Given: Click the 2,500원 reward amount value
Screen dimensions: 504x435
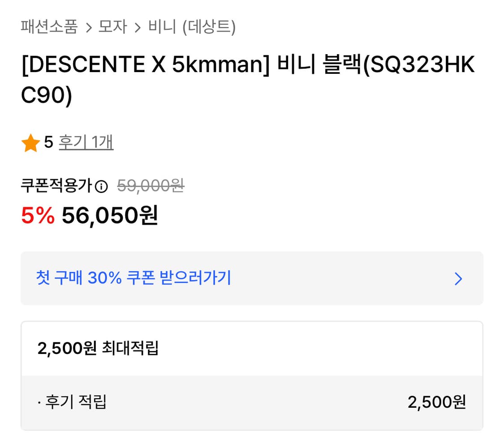Looking at the screenshot, I should point(437,402).
